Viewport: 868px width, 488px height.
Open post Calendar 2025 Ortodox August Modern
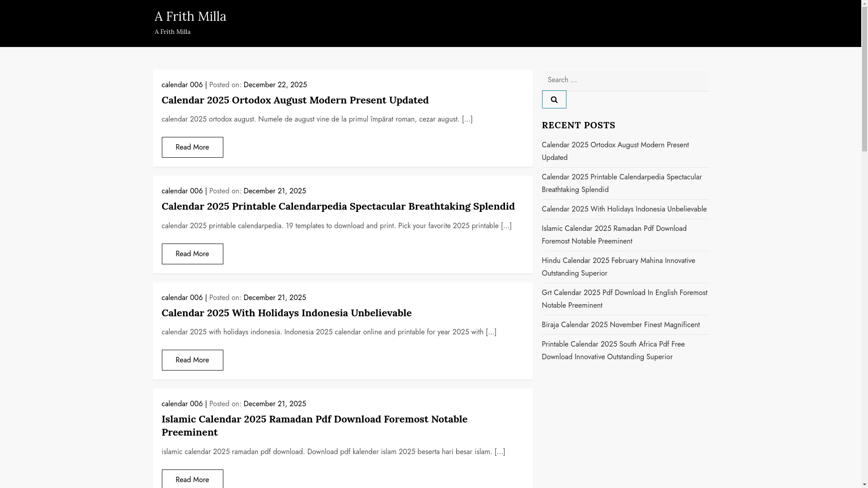[295, 100]
